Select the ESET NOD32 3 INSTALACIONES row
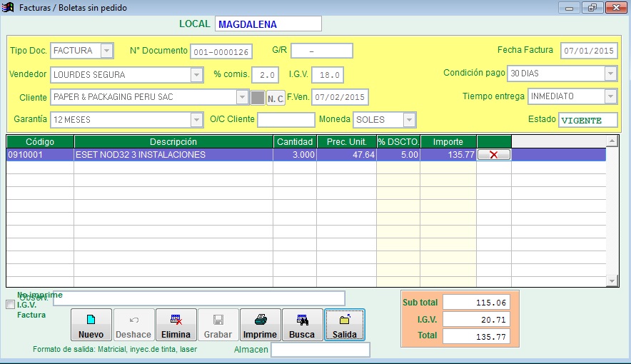The width and height of the screenshot is (631, 364). point(173,155)
